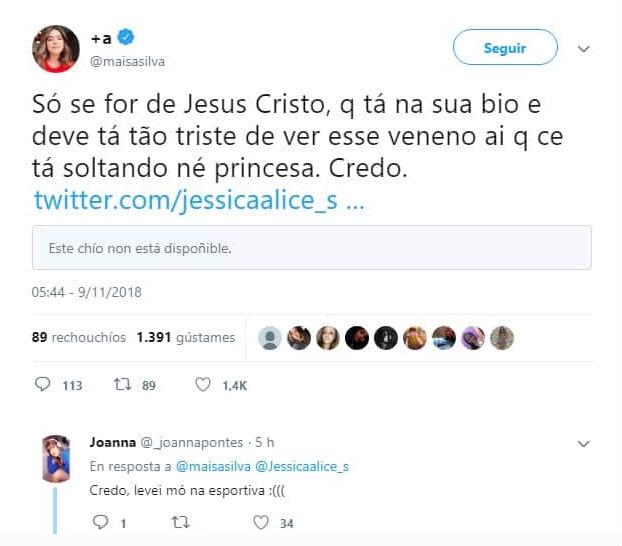Click the @Jessicaalice_s mention in the reply

(302, 466)
